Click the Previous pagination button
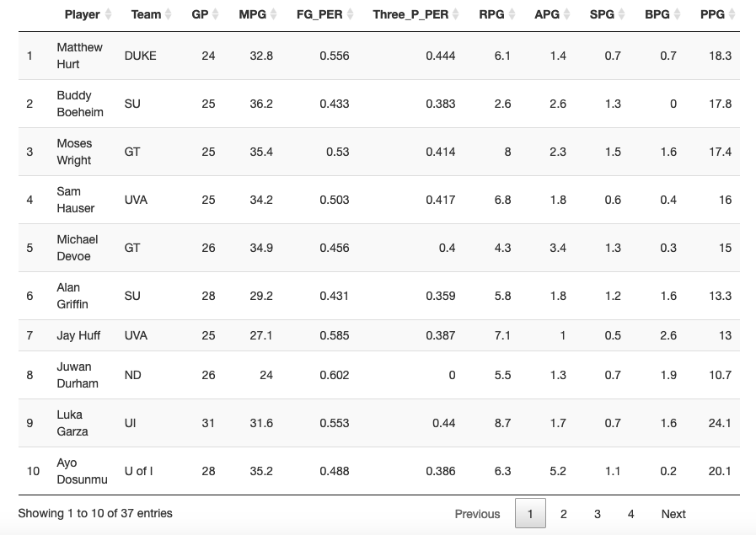Image resolution: width=756 pixels, height=535 pixels. (x=477, y=514)
